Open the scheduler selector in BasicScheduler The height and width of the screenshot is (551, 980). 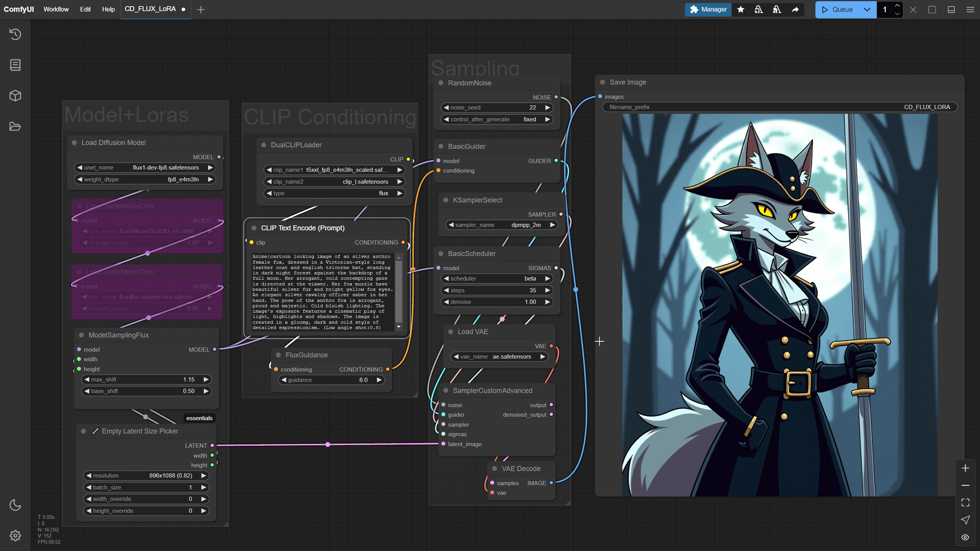[496, 278]
